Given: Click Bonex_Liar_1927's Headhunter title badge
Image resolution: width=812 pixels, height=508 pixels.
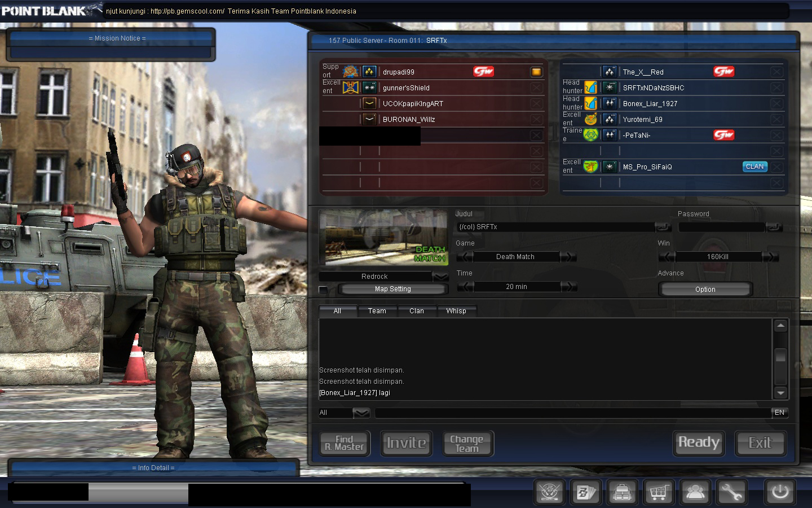Looking at the screenshot, I should pyautogui.click(x=590, y=103).
